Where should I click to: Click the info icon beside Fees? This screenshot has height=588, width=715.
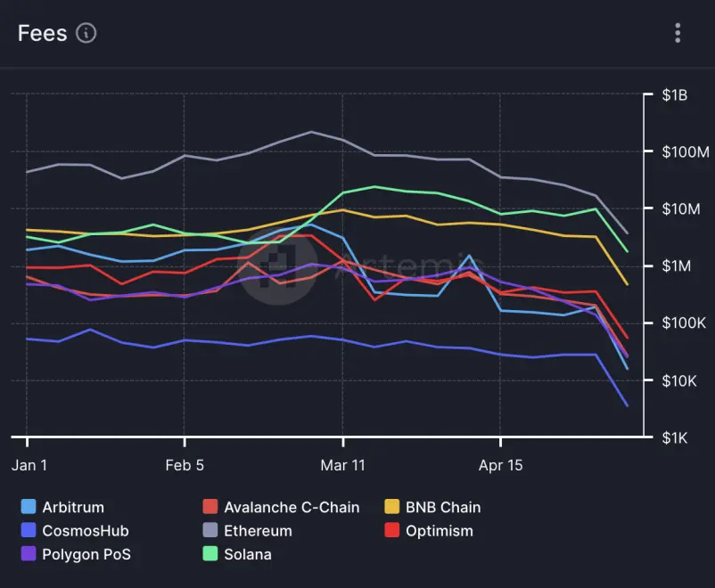(86, 33)
